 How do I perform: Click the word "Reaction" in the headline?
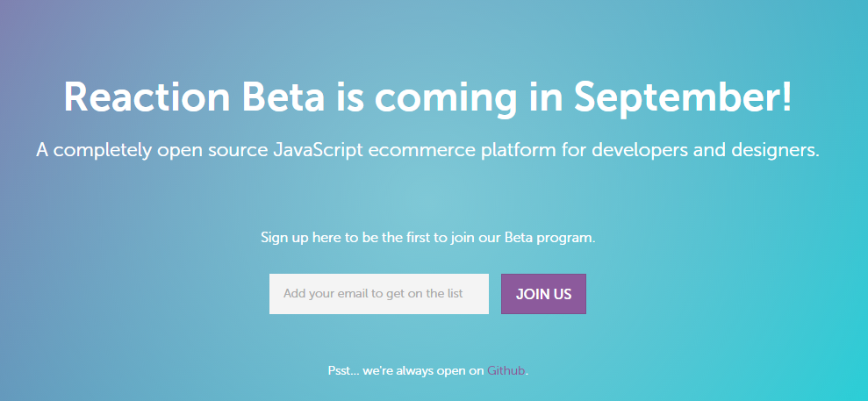tap(147, 97)
